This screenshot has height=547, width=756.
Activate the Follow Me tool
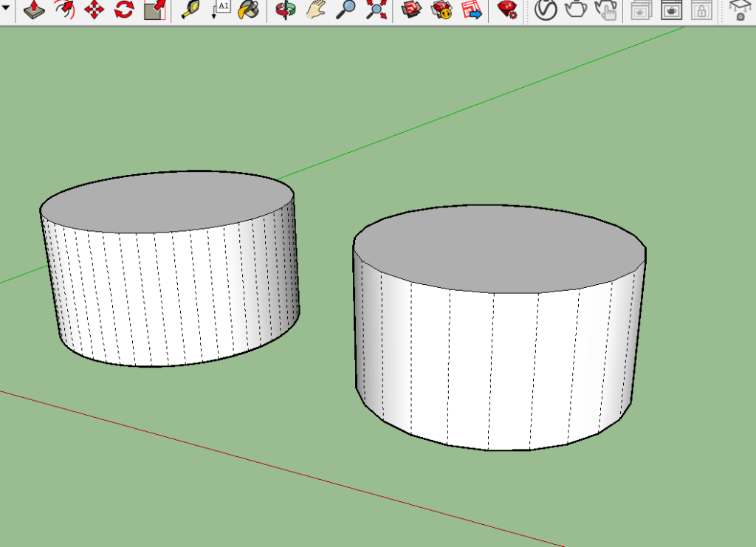[x=65, y=10]
